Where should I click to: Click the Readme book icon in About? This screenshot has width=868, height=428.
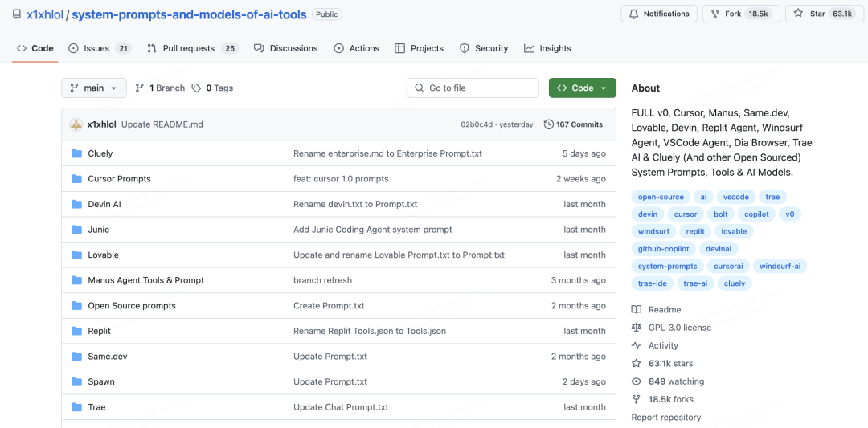point(637,310)
